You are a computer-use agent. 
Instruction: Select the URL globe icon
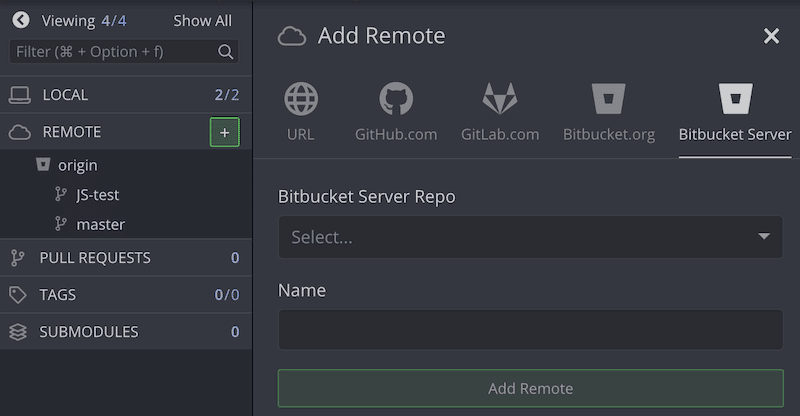[x=301, y=100]
